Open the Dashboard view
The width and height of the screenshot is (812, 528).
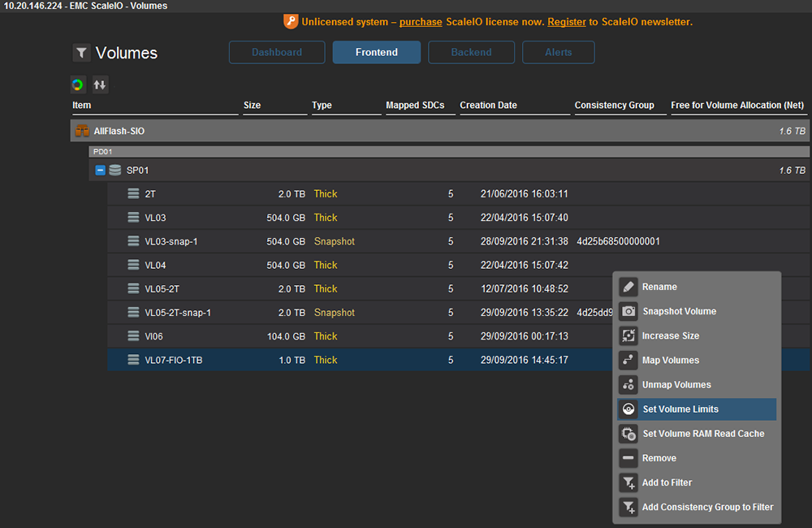(x=277, y=52)
